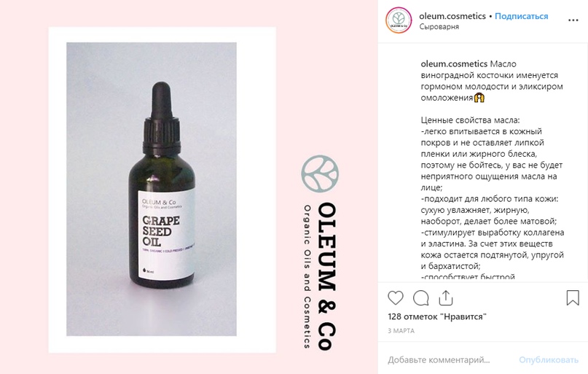Click the round OLEUM & Co logo emblem

pos(320,174)
